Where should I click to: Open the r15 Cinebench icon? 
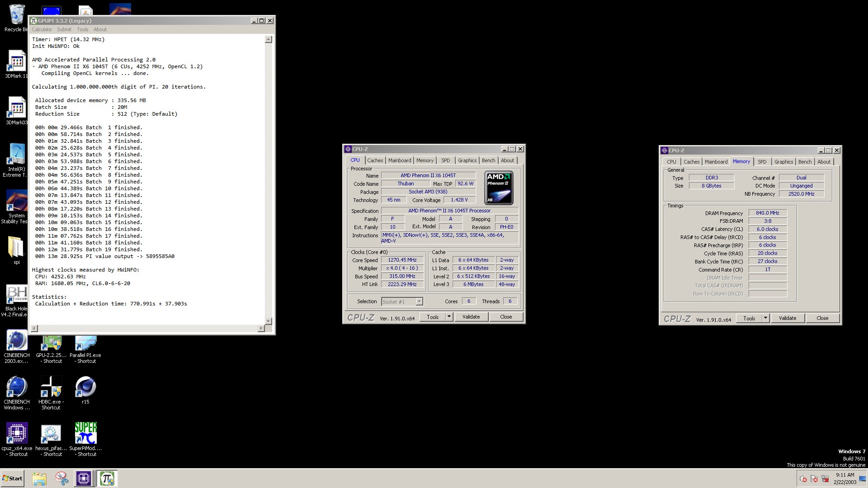(85, 390)
